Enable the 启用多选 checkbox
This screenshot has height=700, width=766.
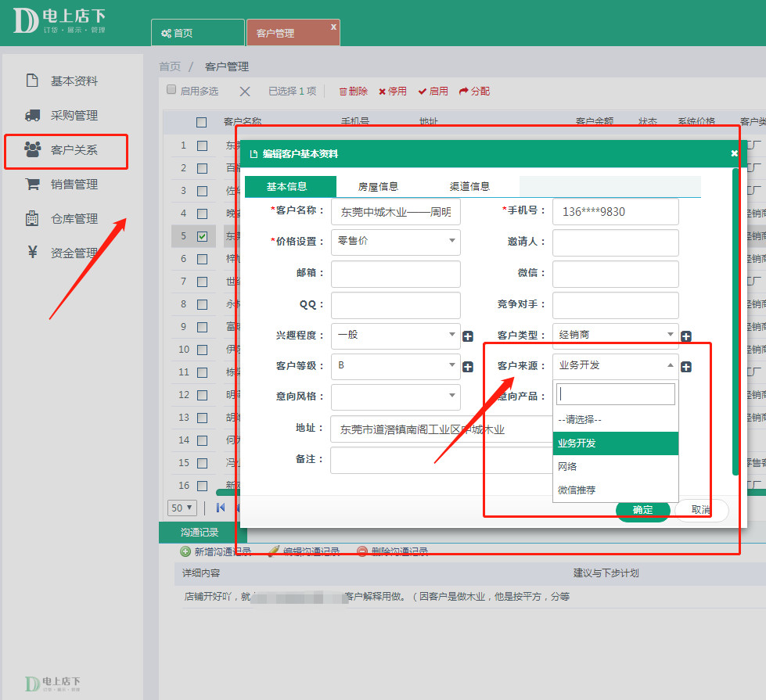(x=171, y=90)
